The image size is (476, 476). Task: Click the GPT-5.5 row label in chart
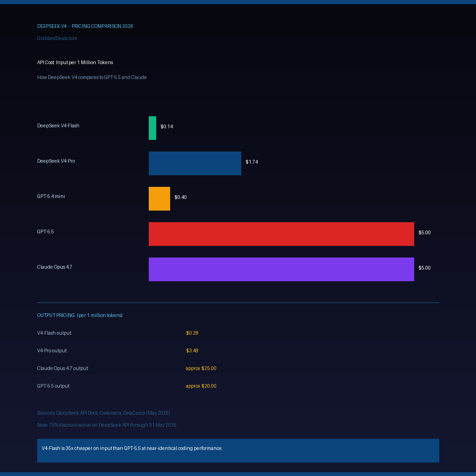click(45, 231)
